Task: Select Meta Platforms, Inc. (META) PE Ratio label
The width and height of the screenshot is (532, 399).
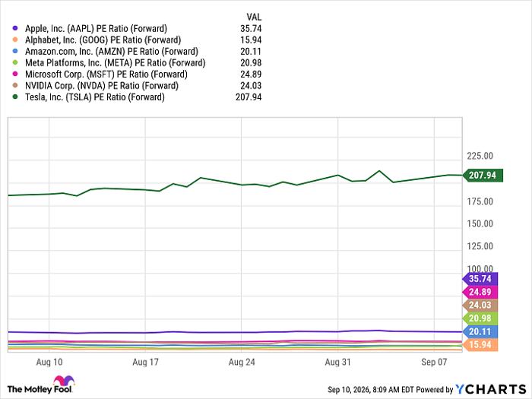Action: tap(116, 63)
